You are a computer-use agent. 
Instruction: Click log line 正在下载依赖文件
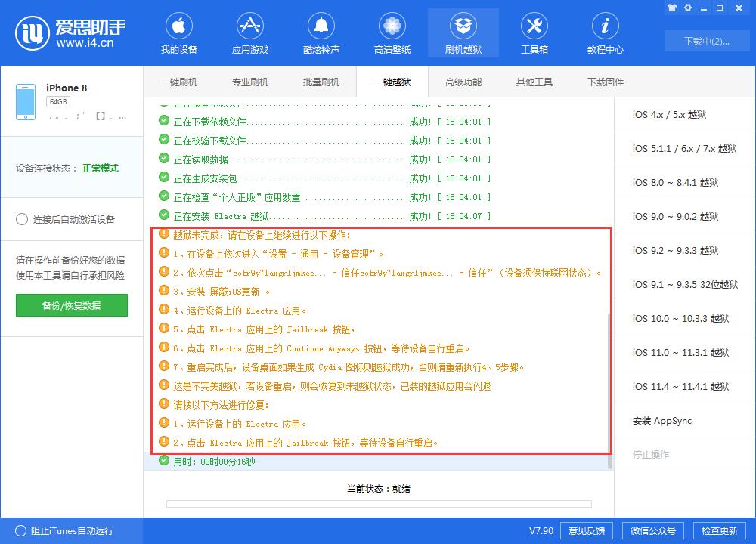click(324, 122)
